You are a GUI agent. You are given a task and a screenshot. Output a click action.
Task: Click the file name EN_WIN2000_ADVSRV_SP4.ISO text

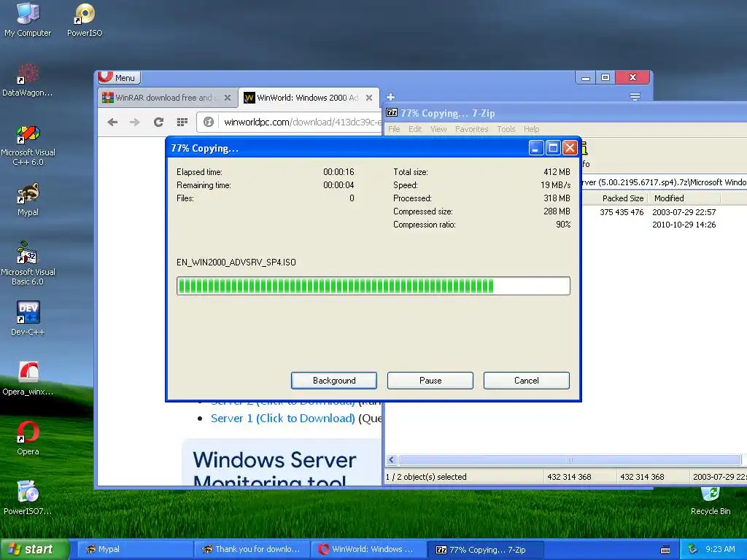[236, 262]
